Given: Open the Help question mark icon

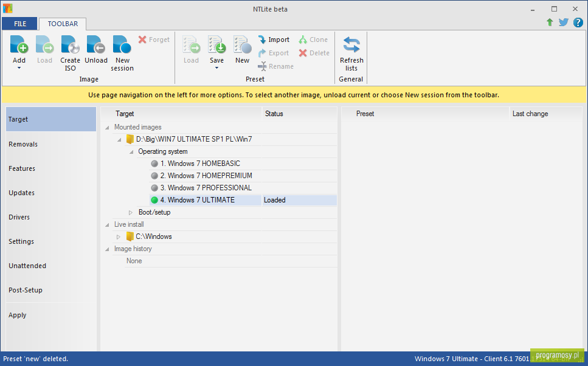Looking at the screenshot, I should [578, 22].
